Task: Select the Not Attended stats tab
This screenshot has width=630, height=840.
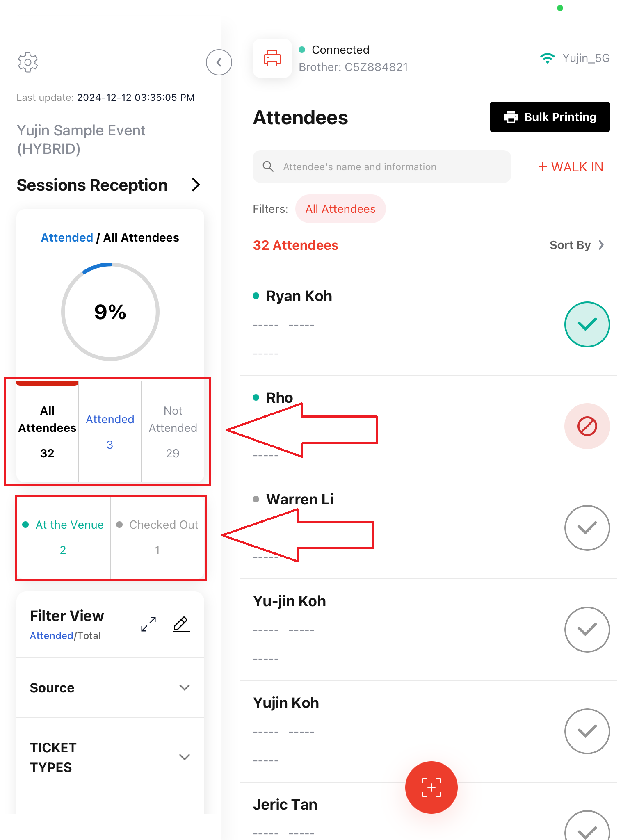Action: pyautogui.click(x=173, y=432)
